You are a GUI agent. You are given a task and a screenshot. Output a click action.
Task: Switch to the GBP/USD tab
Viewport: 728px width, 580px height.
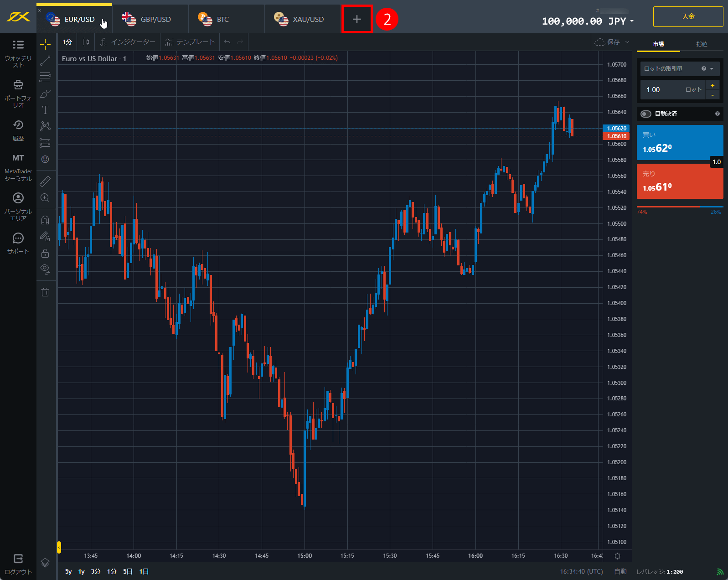coord(150,20)
